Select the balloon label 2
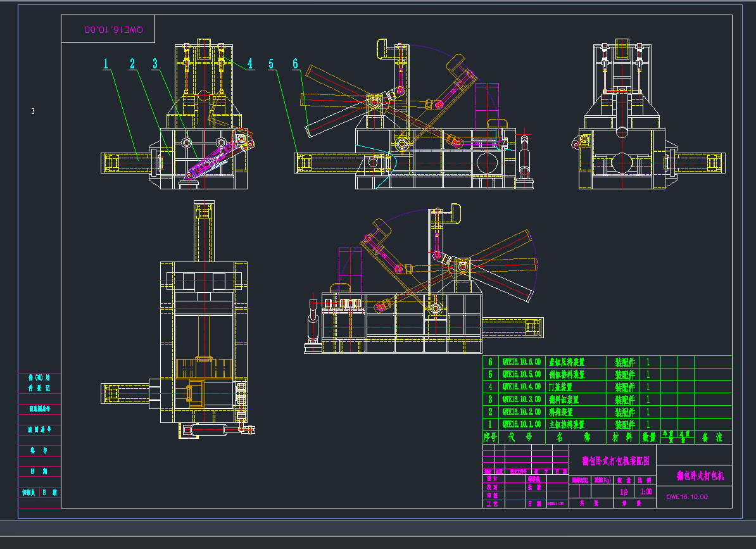The image size is (756, 549). [x=132, y=63]
